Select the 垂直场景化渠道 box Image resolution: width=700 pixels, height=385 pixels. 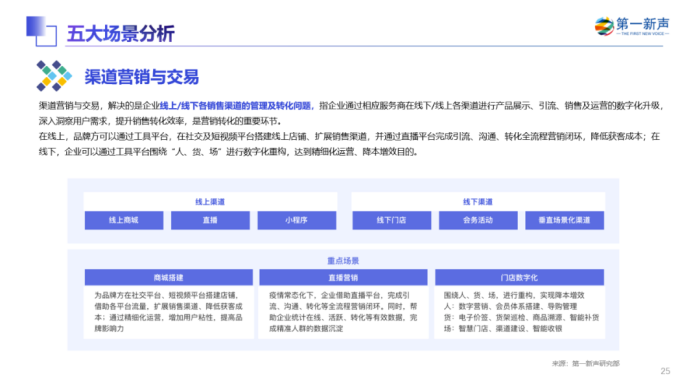pyautogui.click(x=564, y=220)
